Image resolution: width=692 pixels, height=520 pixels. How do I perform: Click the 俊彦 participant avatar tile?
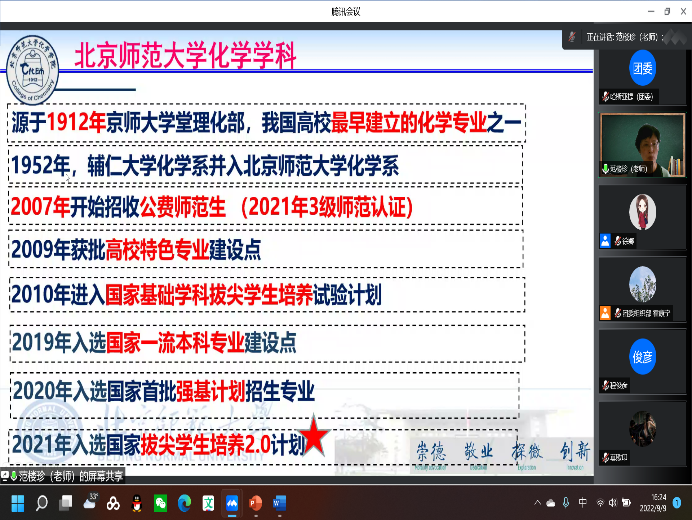642,356
